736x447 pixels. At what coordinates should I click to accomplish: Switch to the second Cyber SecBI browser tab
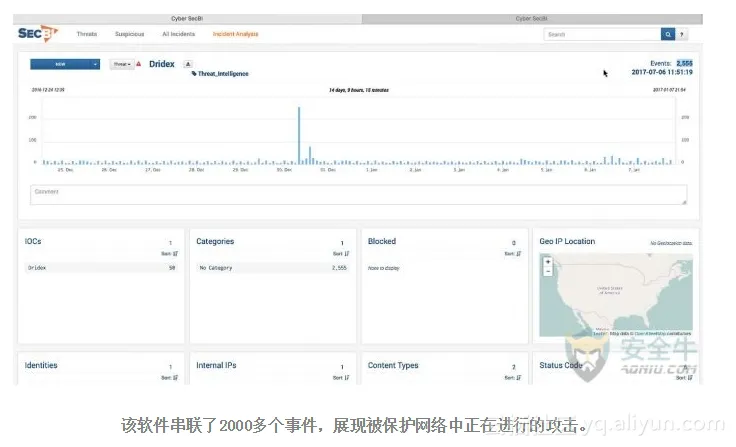pyautogui.click(x=532, y=19)
